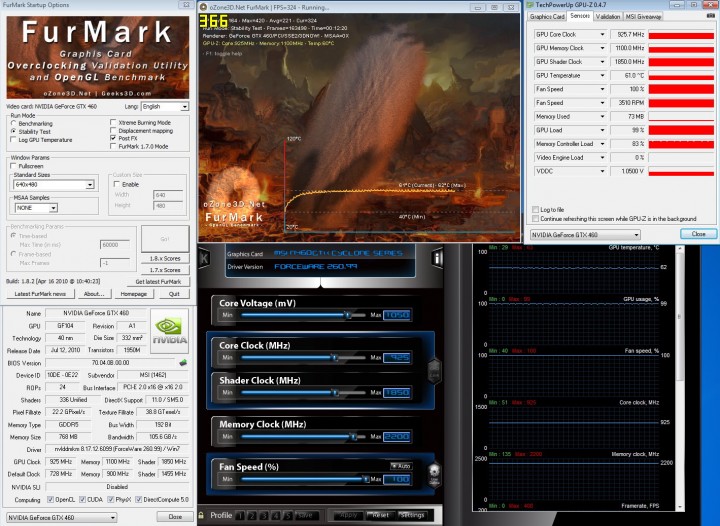Click the Afterburner Apply button
Image resolution: width=720 pixels, height=526 pixels.
(349, 515)
